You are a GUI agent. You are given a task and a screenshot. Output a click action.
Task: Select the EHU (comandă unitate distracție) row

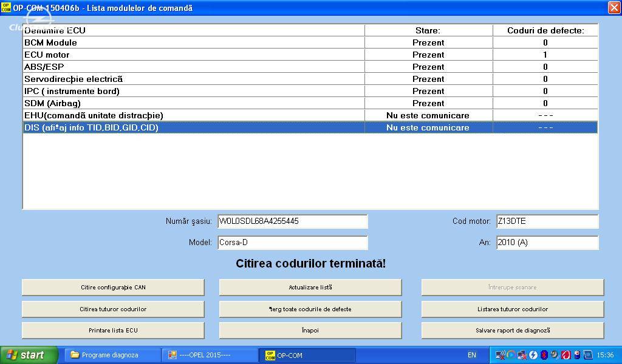[x=310, y=115]
